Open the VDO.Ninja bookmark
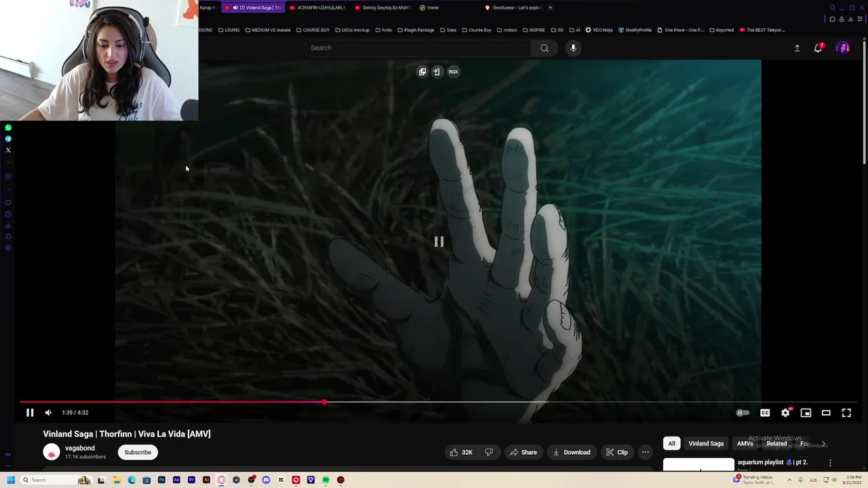Screen dimensions: 868x488 coord(599,30)
